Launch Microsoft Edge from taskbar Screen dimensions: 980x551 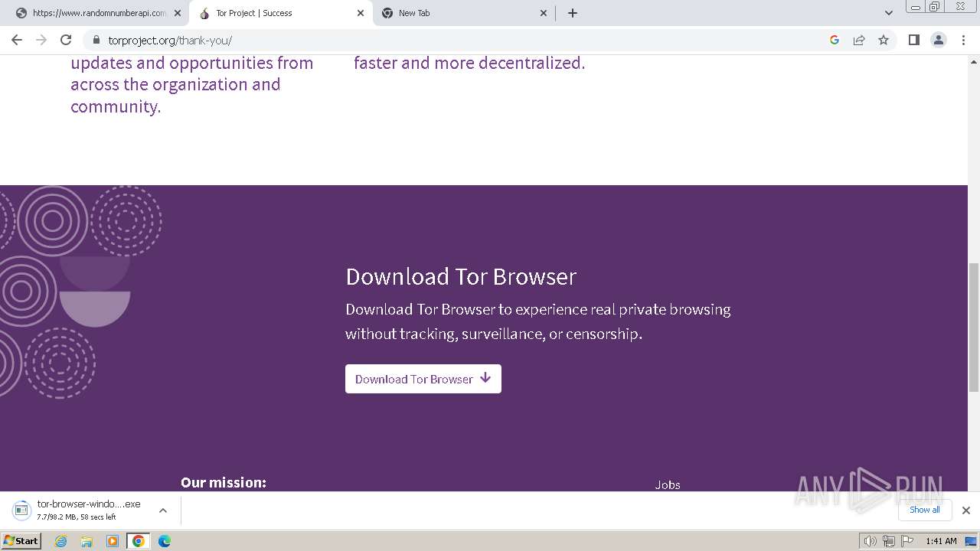pyautogui.click(x=165, y=541)
